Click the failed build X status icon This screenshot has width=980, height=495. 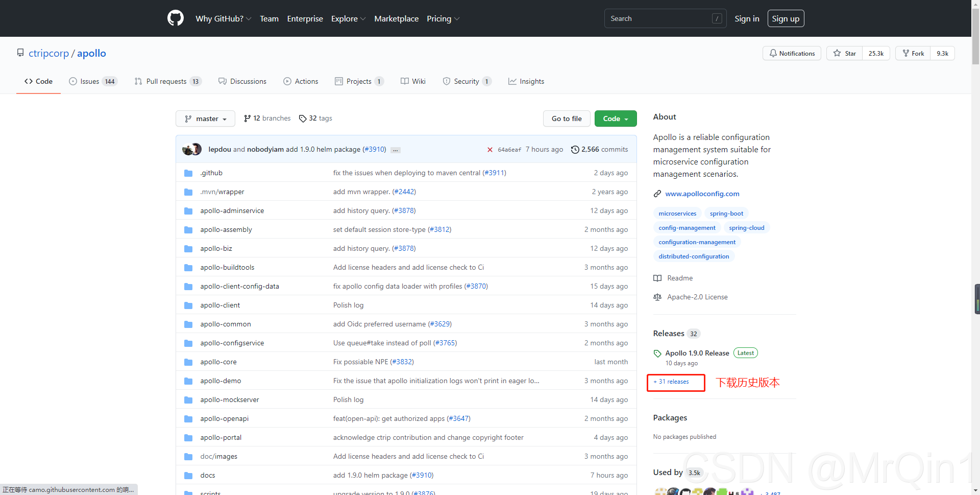(x=490, y=150)
